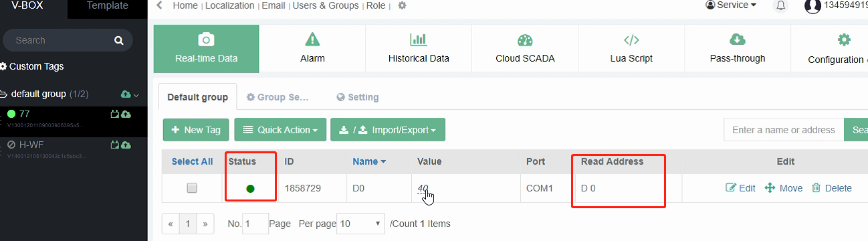Viewport: 868px width, 241px height.
Task: Open the Service dropdown menu
Action: [x=731, y=5]
